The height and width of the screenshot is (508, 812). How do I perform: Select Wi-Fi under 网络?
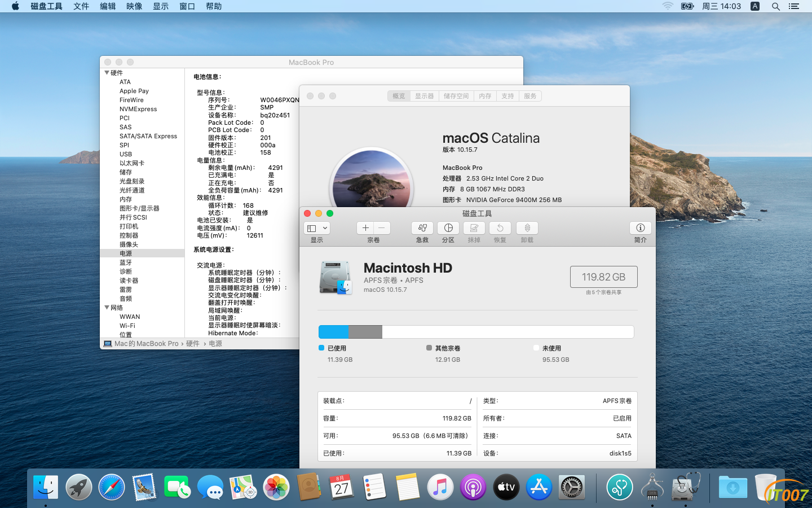coord(127,326)
